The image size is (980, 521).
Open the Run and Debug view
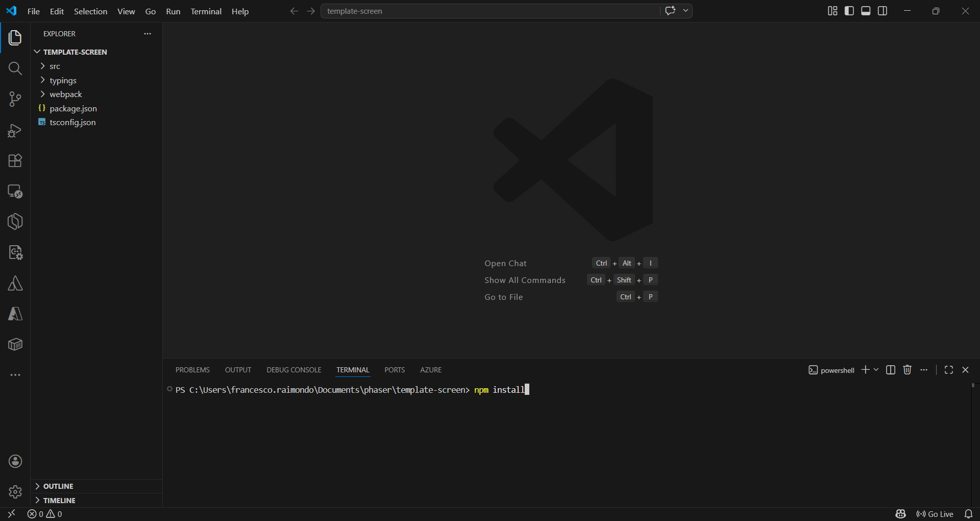click(15, 130)
